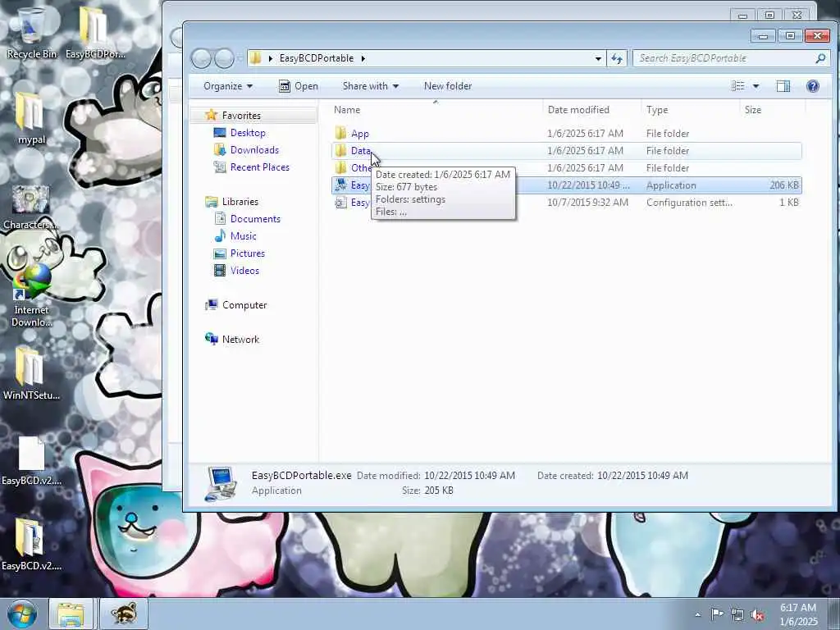This screenshot has height=630, width=840.
Task: Select the EasyBCD.v2 archive folder icon
Action: tap(31, 545)
